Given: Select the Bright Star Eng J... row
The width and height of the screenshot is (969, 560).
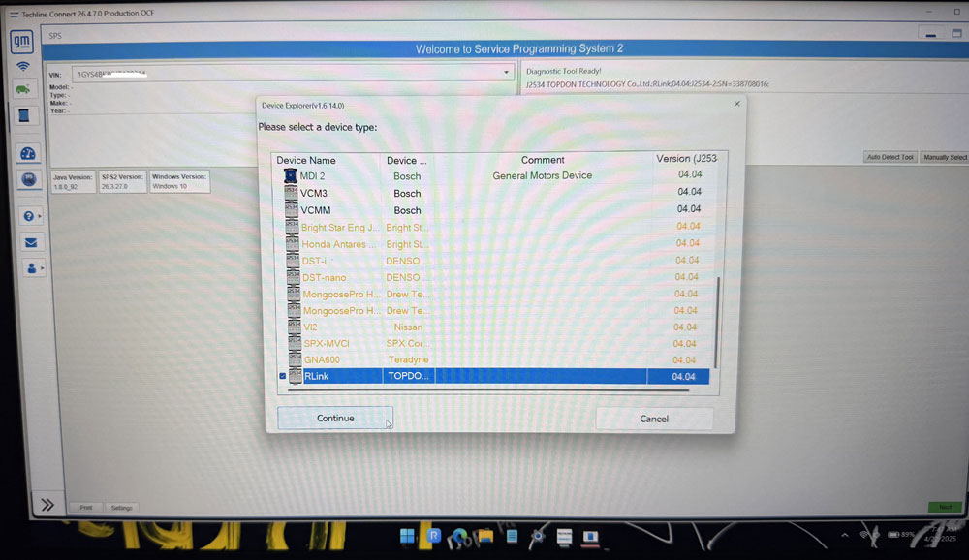Looking at the screenshot, I should (x=497, y=227).
